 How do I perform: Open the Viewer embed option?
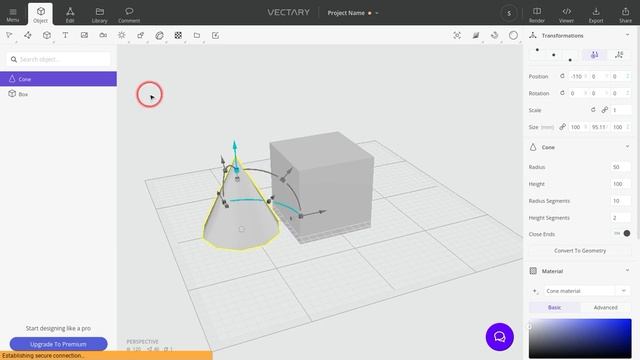(x=566, y=15)
